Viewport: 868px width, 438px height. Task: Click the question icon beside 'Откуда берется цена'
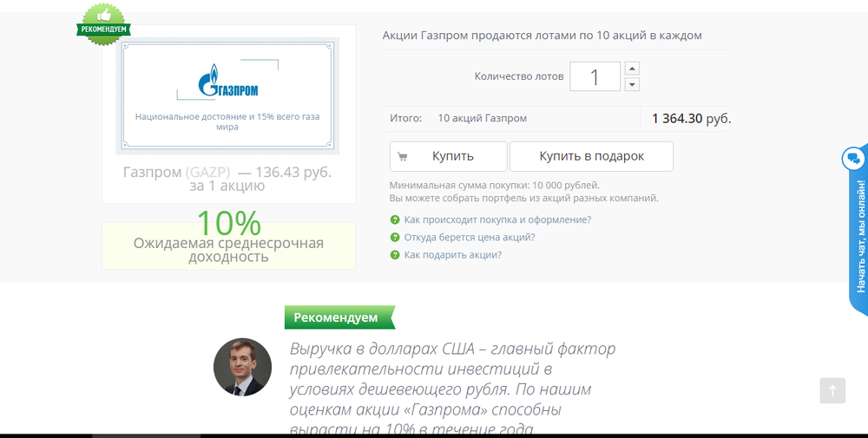point(395,238)
